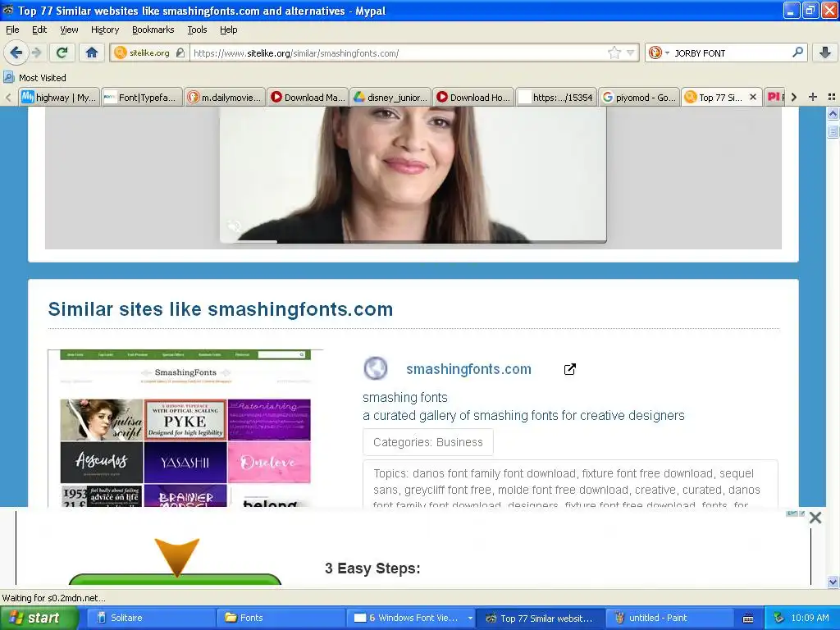The image size is (840, 630).
Task: Click the '3 Easy Steps:' ad text
Action: click(x=372, y=568)
